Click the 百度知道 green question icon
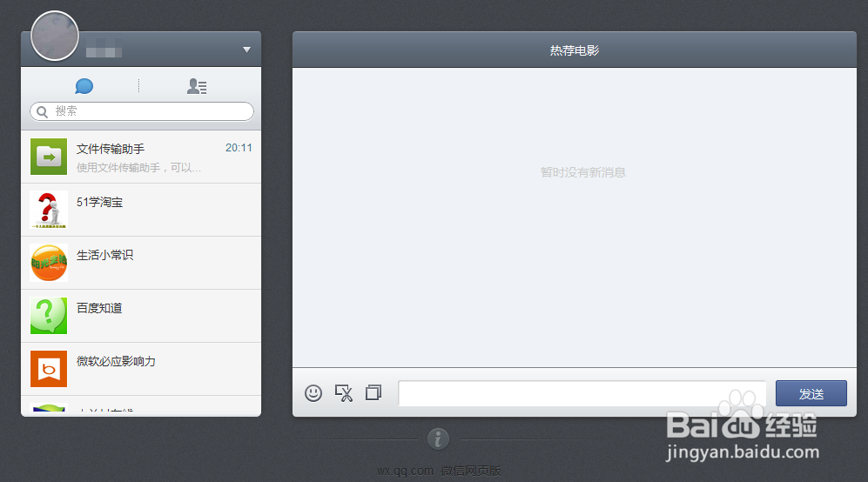 [x=49, y=316]
